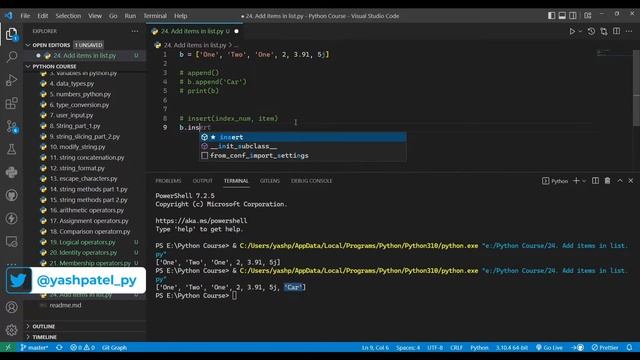This screenshot has height=360, width=640.
Task: Open the Search view in activity bar
Action: tap(11, 57)
